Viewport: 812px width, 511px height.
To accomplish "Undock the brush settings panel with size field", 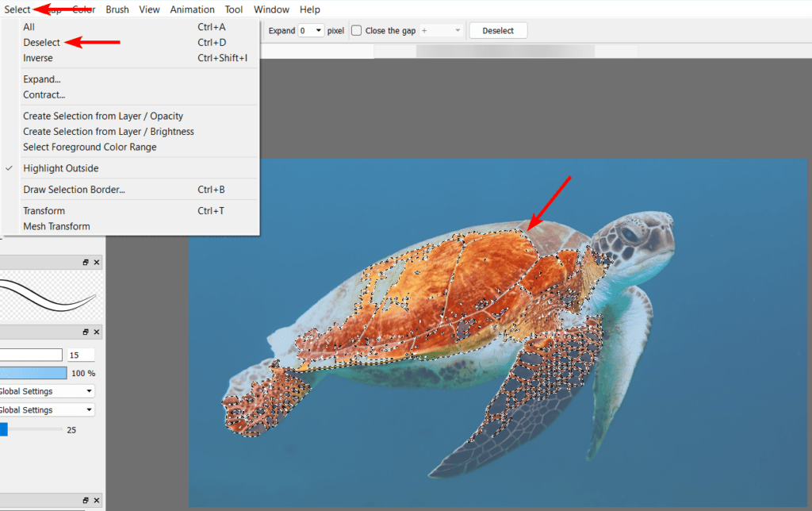I will 86,332.
